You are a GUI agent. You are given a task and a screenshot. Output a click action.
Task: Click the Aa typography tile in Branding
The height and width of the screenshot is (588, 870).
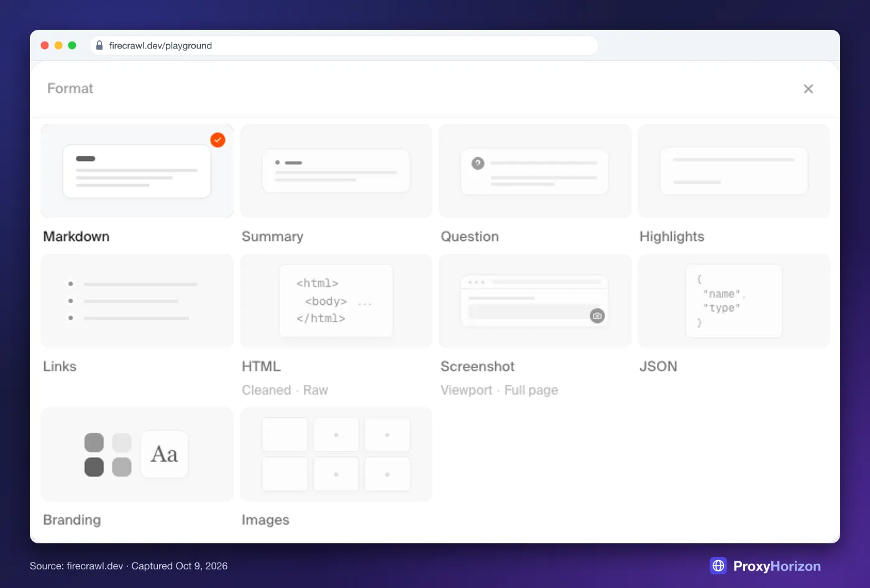point(164,454)
